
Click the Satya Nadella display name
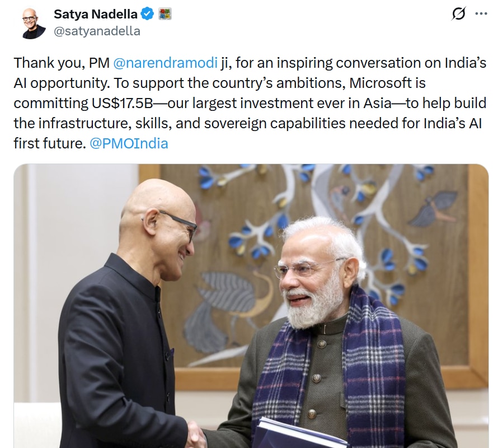[x=95, y=13]
